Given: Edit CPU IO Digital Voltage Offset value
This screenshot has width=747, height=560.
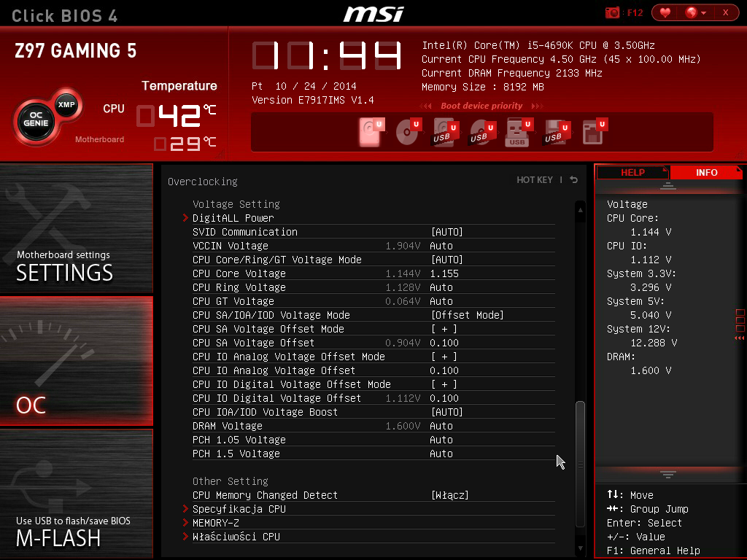Looking at the screenshot, I should click(444, 398).
